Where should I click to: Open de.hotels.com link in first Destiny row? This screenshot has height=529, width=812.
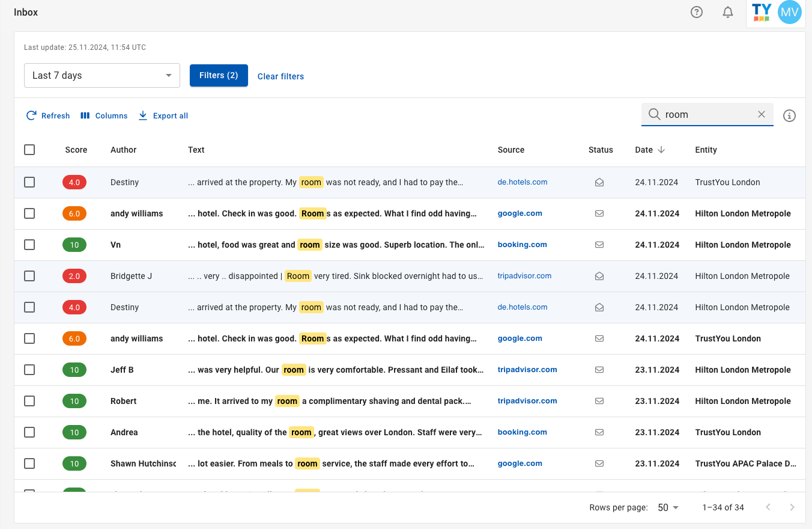click(523, 182)
